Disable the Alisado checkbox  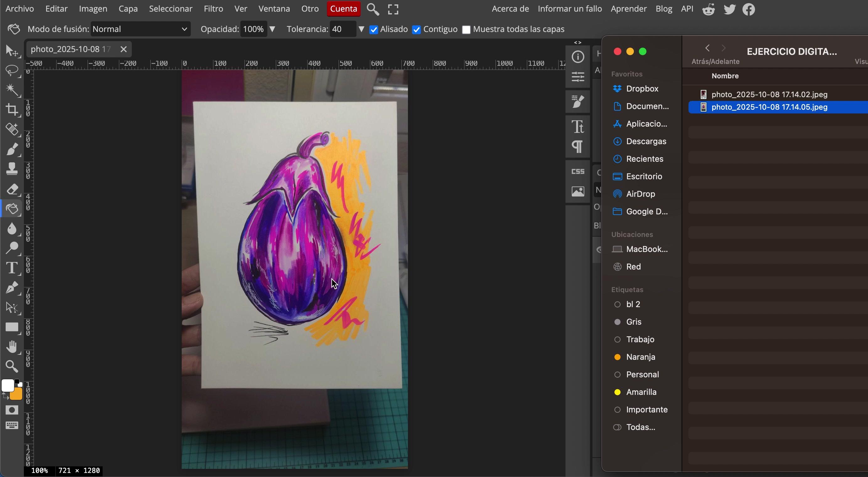(x=373, y=30)
